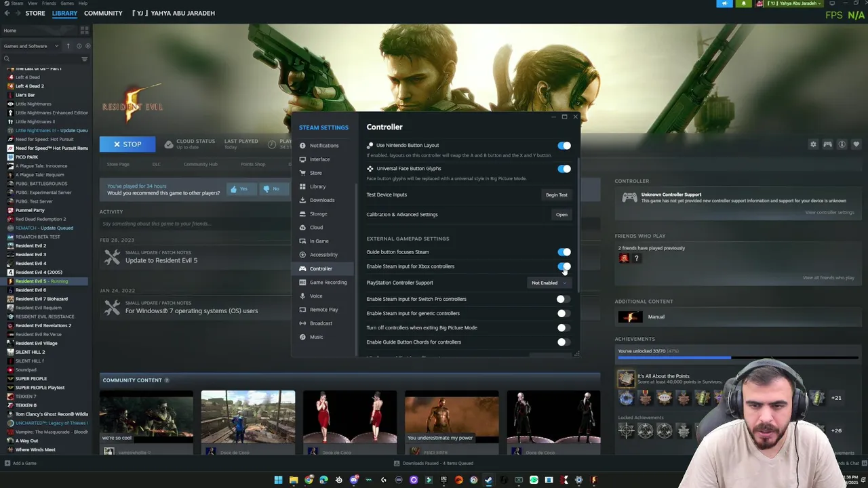Open the game controller layout icon
Image resolution: width=868 pixels, height=488 pixels.
point(827,144)
